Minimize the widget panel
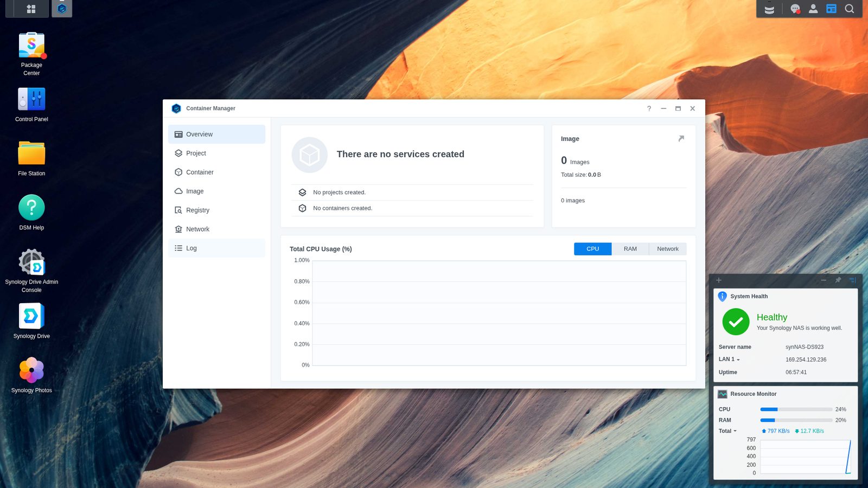Image resolution: width=868 pixels, height=488 pixels. 824,280
